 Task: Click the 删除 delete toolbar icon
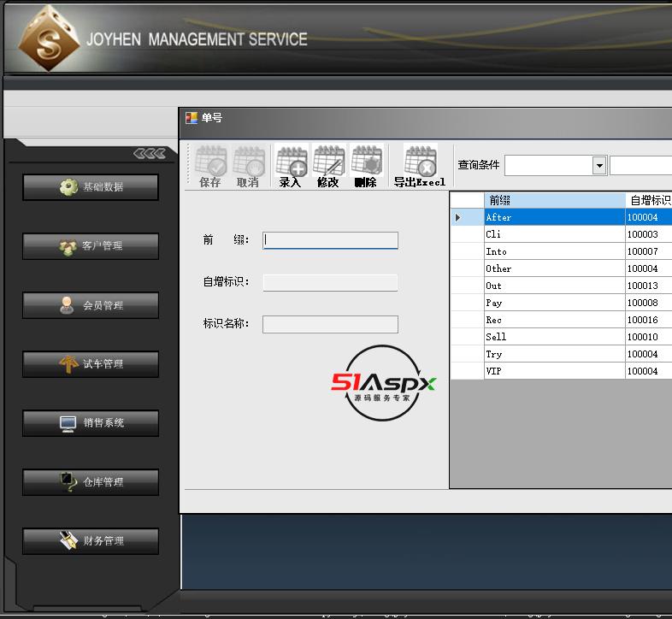[367, 166]
